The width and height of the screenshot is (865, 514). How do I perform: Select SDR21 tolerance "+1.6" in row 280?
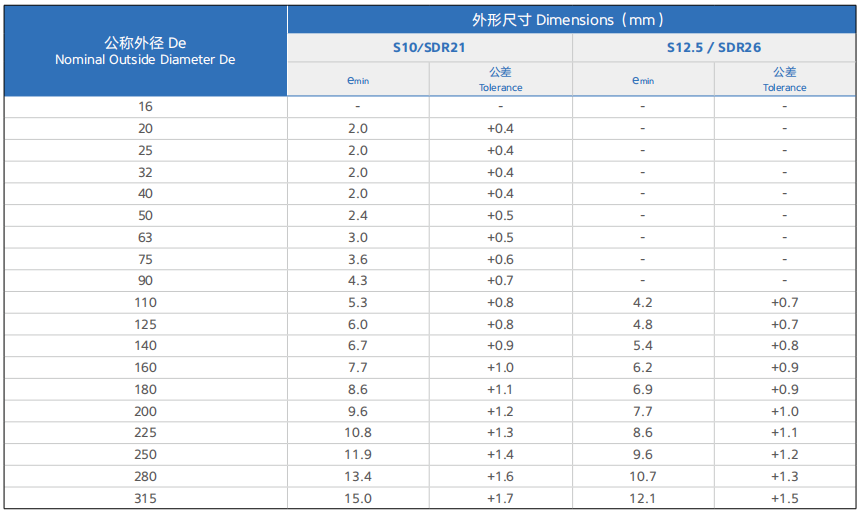click(500, 476)
